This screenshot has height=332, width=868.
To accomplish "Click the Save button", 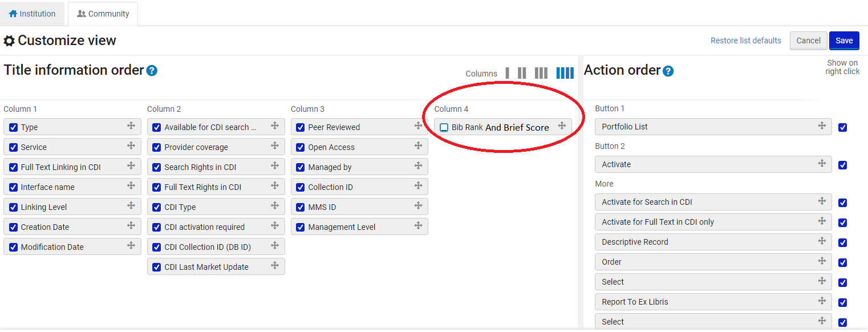I will (x=843, y=41).
